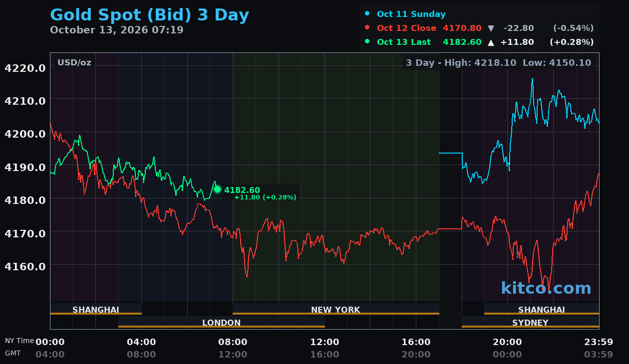Click the date October 13, 2026 07:19
This screenshot has width=629, height=364.
click(117, 30)
